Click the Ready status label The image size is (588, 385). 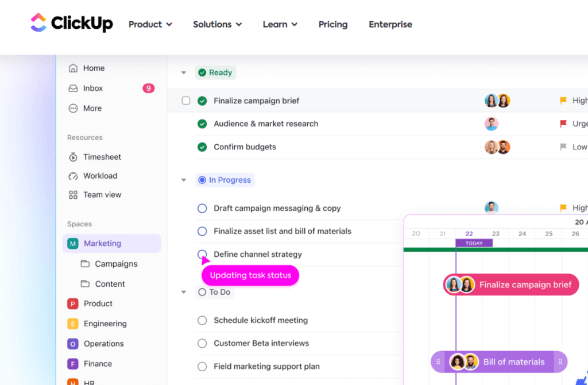(x=216, y=72)
